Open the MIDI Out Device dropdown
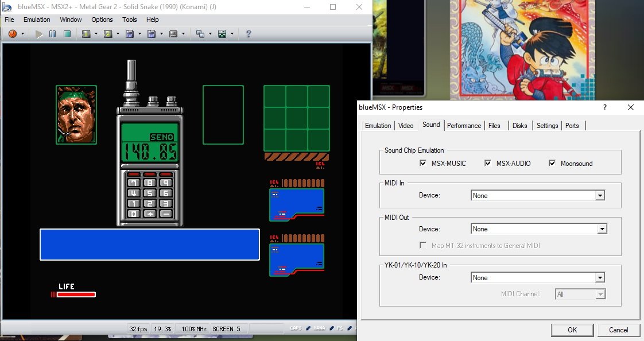Screen dimensions: 644x341 (x=602, y=229)
